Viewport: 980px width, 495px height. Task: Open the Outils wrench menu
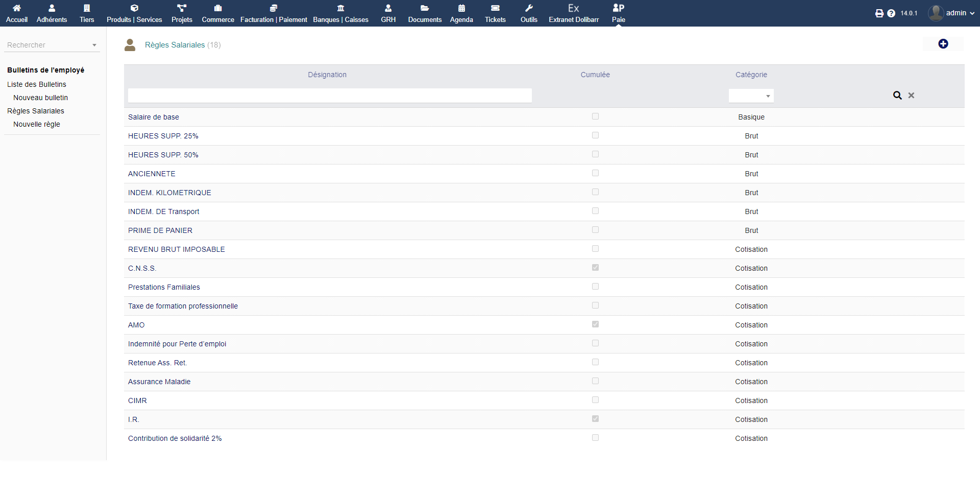coord(529,13)
